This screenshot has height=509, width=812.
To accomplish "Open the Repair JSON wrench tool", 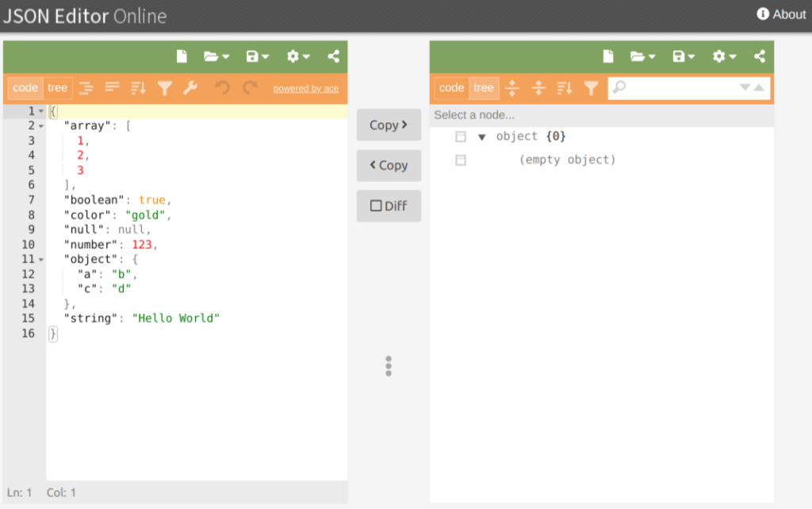I will (x=190, y=87).
